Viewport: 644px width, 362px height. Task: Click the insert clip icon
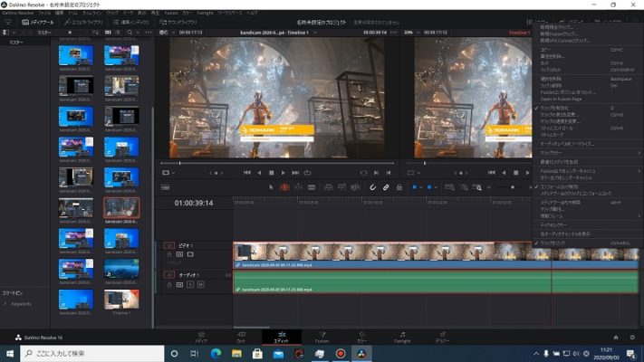[x=329, y=187]
